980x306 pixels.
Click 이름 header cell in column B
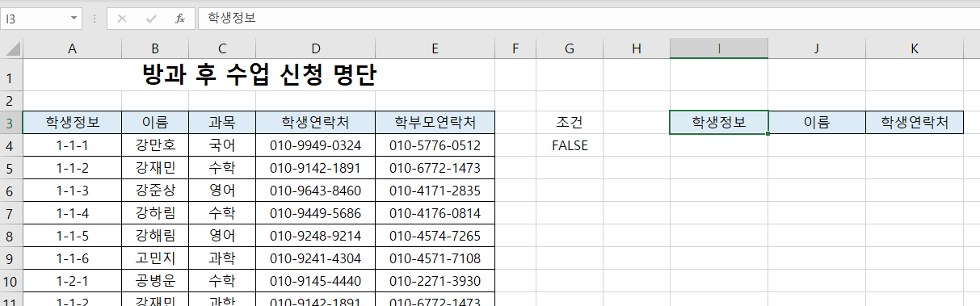[x=155, y=123]
